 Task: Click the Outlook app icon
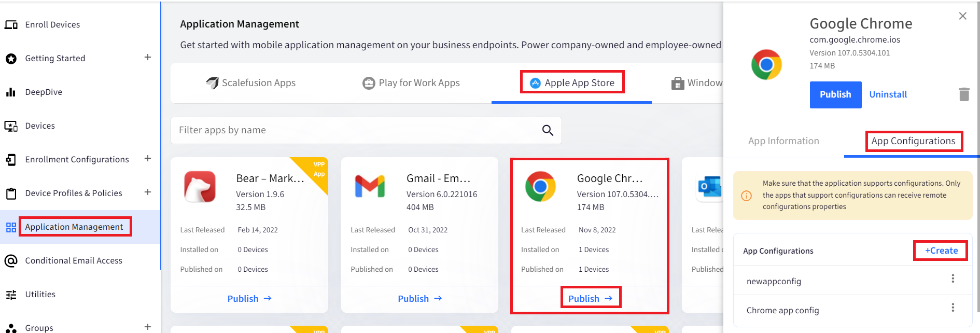pos(710,186)
